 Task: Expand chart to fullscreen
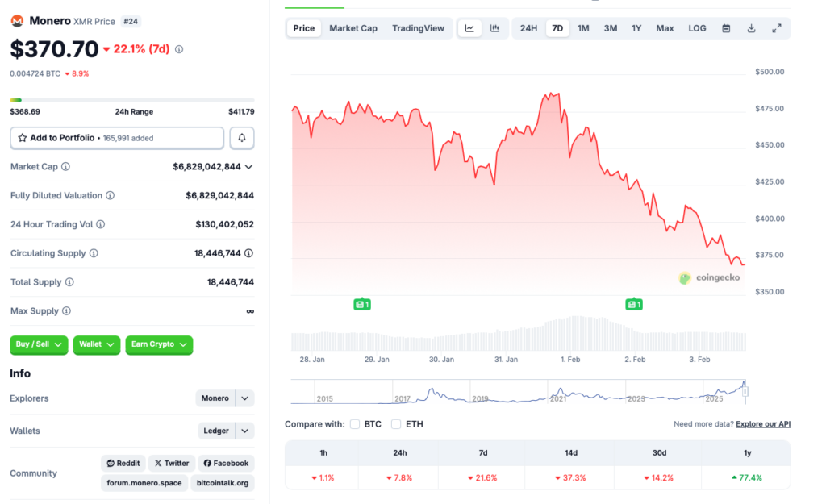777,28
